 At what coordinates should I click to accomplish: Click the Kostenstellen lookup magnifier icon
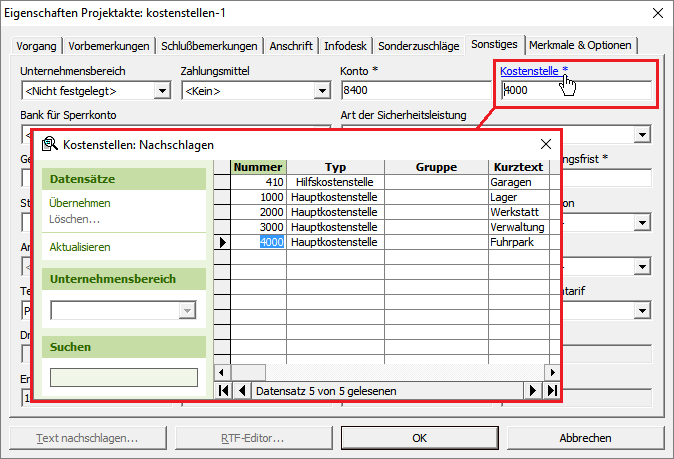(x=49, y=145)
